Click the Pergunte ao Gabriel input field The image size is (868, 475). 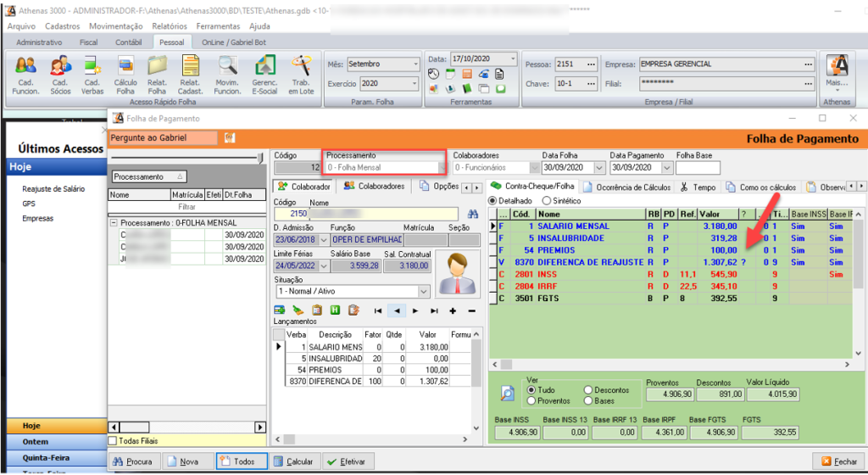pyautogui.click(x=164, y=138)
